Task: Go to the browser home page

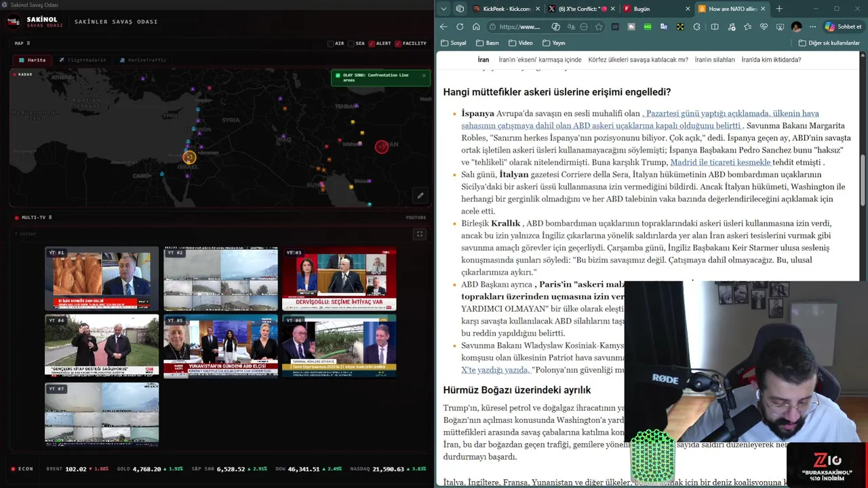Action: pos(476,27)
